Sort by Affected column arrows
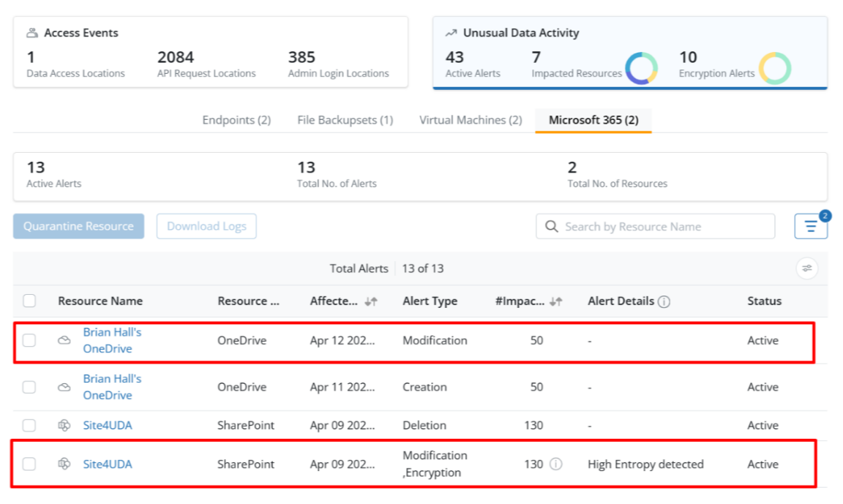Screen dimensions: 843x504 [371, 301]
